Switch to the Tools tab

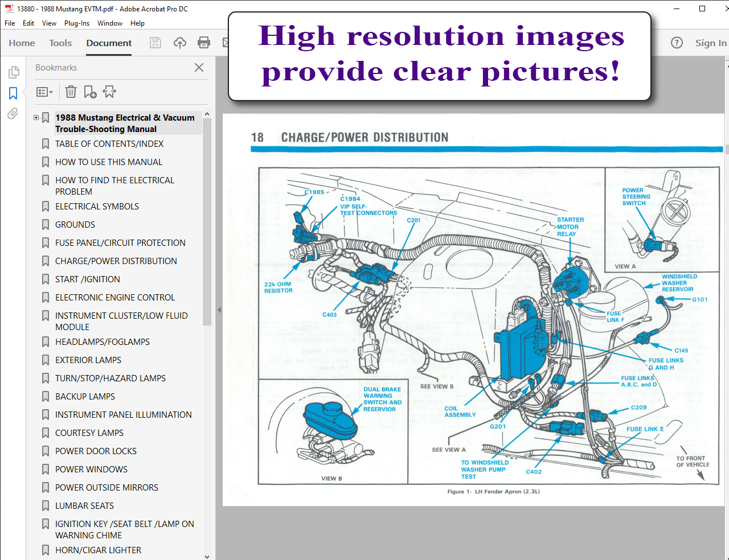(60, 43)
